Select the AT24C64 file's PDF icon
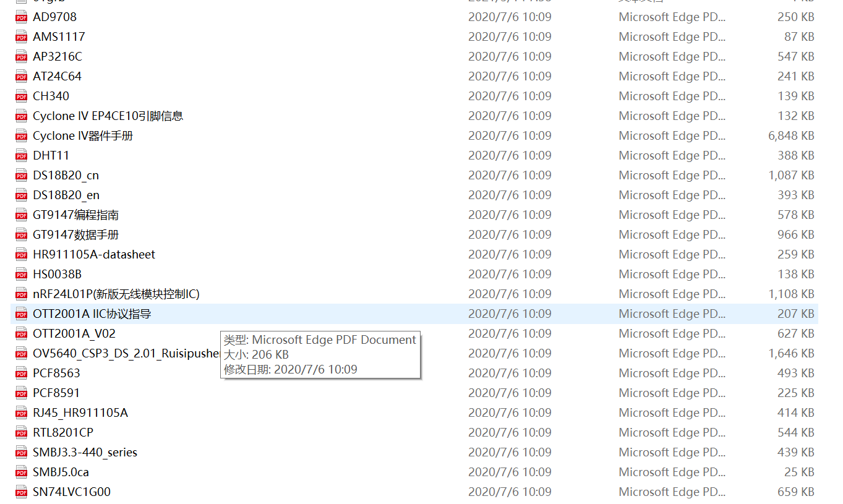The image size is (843, 504). [22, 77]
